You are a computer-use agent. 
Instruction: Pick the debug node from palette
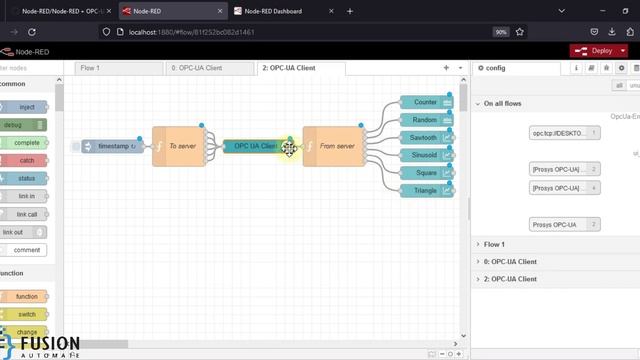[23, 125]
